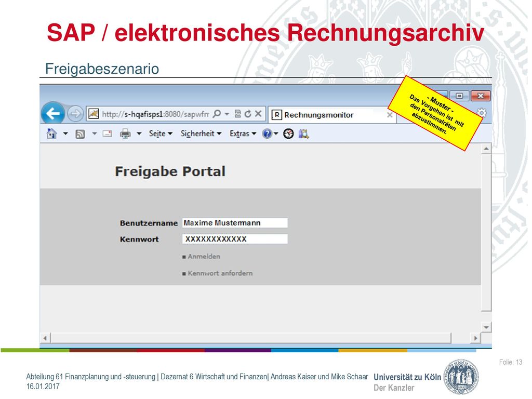Click the blue help question mark icon
Screen dimensions: 532x399
point(267,134)
